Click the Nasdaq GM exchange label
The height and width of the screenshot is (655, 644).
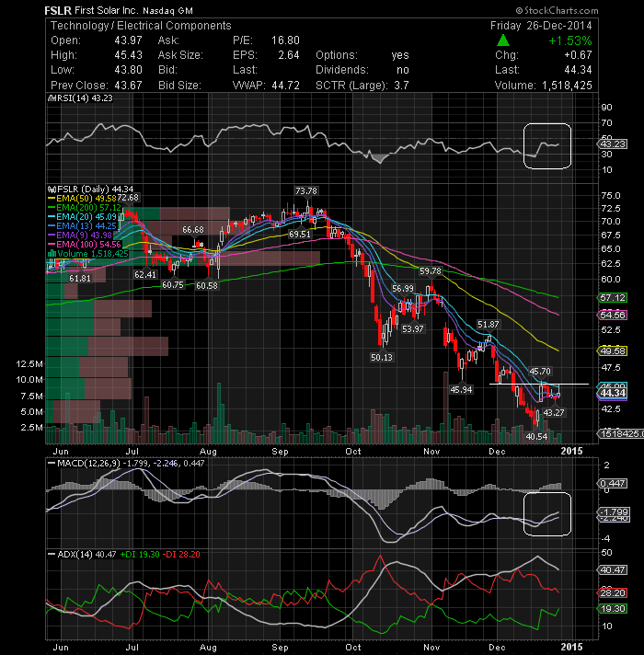pyautogui.click(x=167, y=11)
